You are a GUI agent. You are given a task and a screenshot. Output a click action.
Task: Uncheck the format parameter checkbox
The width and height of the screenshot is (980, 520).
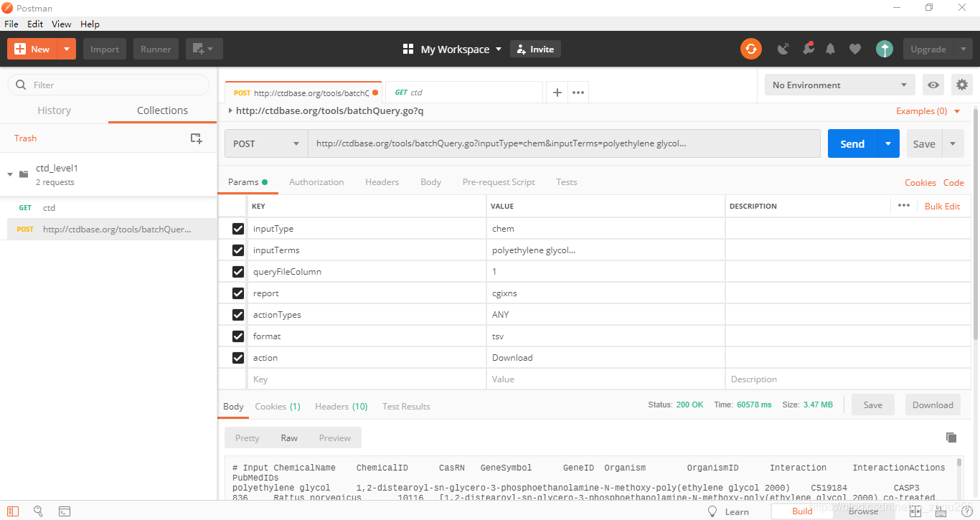[x=238, y=336]
